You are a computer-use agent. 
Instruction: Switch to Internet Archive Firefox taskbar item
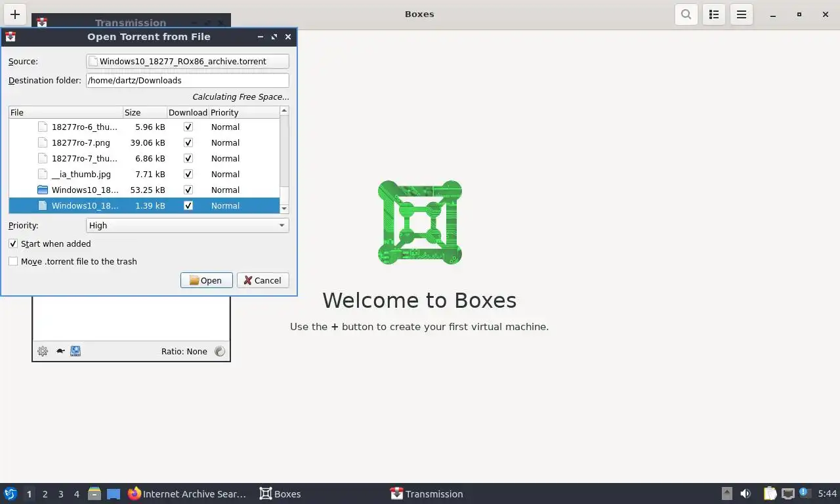click(x=188, y=493)
